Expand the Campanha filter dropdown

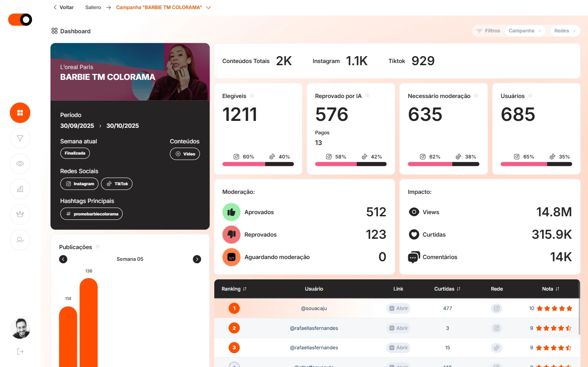(x=524, y=31)
